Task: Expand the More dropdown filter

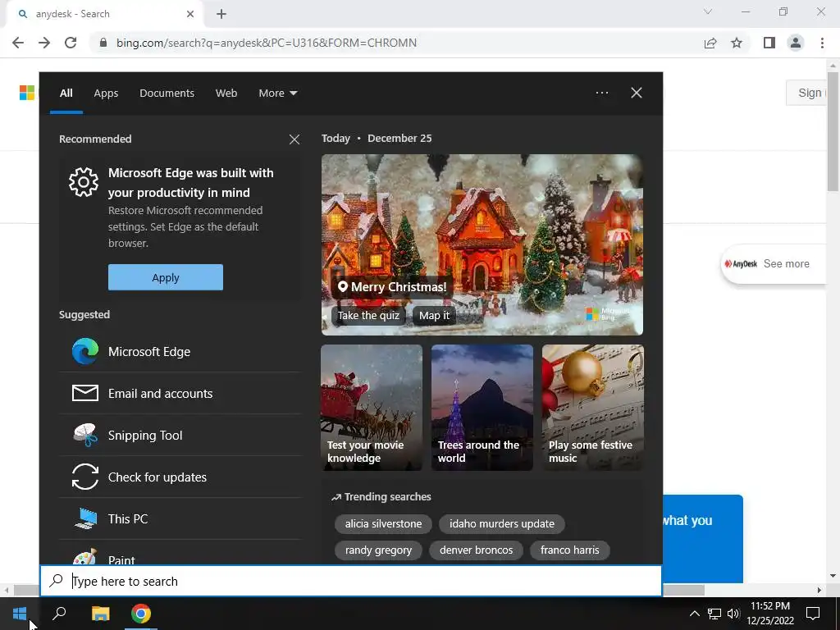Action: point(277,94)
